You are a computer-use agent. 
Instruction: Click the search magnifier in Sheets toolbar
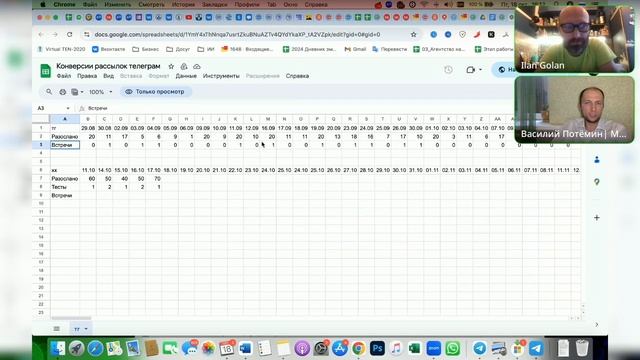pyautogui.click(x=49, y=92)
